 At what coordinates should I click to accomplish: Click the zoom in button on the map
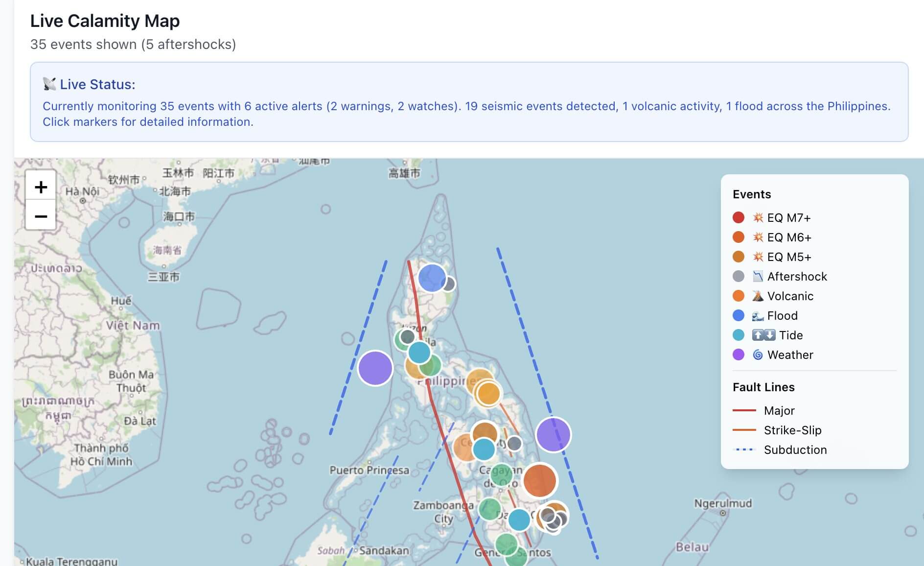point(41,186)
